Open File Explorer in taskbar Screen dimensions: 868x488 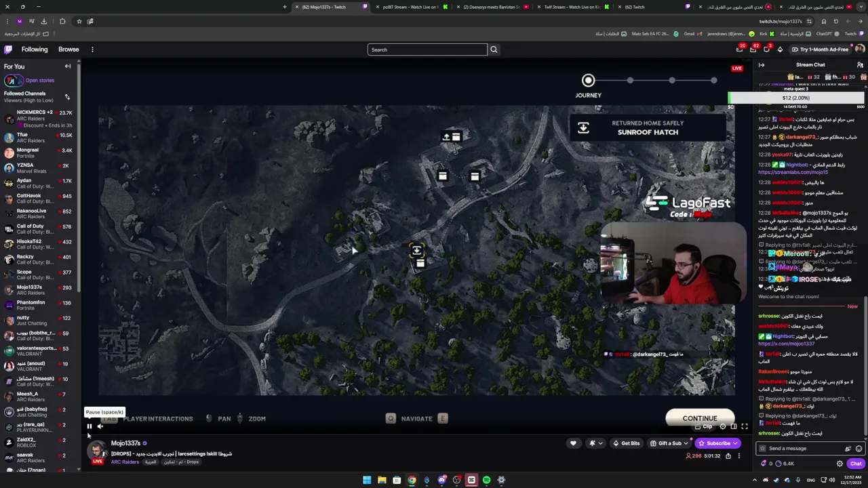pos(382,480)
